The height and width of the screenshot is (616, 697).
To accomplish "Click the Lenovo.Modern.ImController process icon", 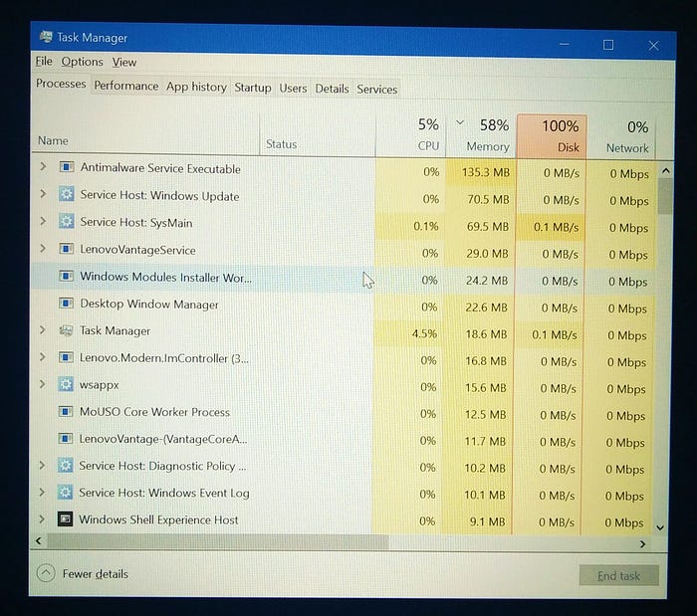I will [66, 357].
